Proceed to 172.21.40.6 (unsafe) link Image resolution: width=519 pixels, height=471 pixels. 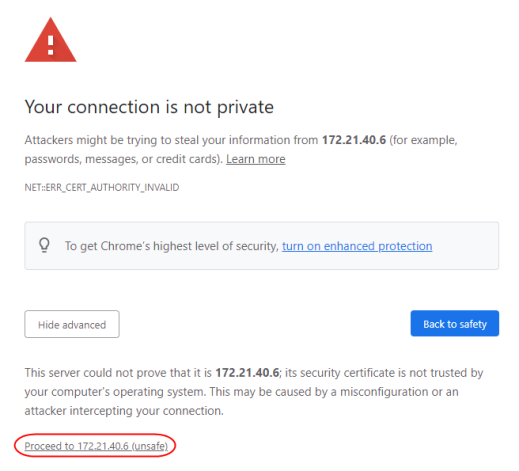coord(96,446)
